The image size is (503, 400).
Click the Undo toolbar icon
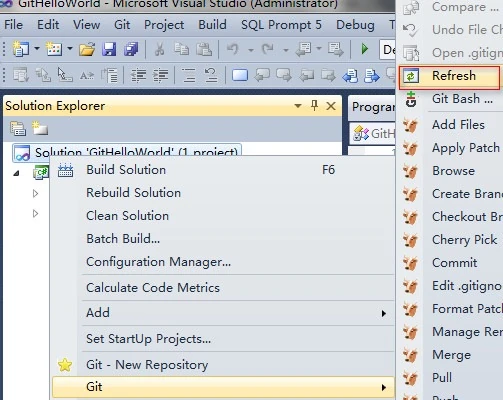tap(233, 49)
